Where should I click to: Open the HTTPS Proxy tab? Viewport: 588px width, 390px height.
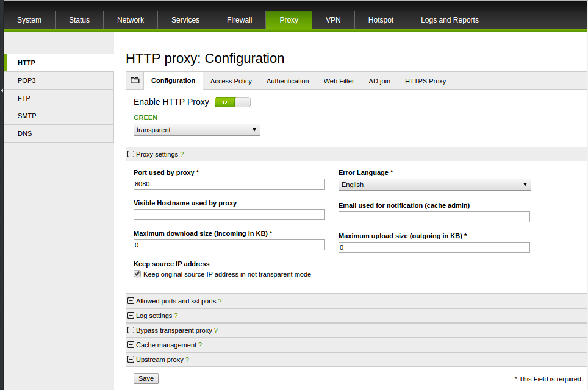tap(425, 81)
